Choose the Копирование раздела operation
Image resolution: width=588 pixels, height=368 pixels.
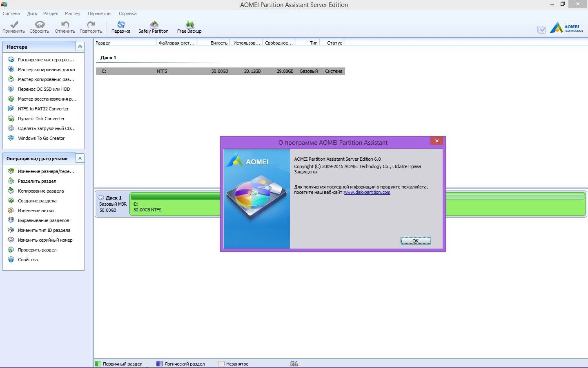(36, 191)
